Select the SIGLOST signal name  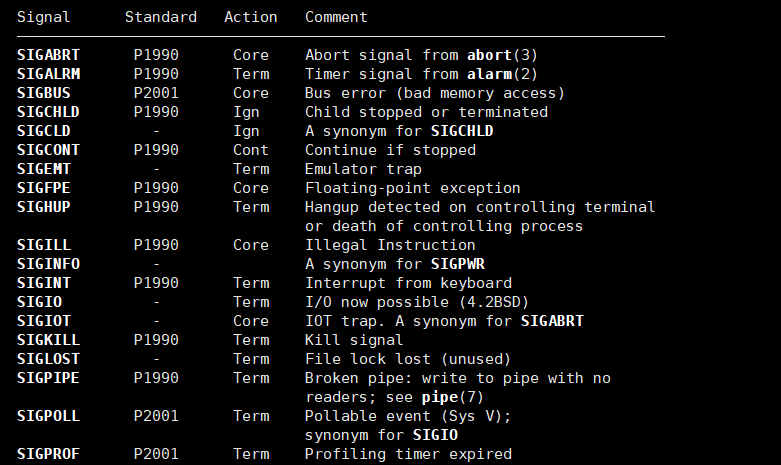coord(49,359)
